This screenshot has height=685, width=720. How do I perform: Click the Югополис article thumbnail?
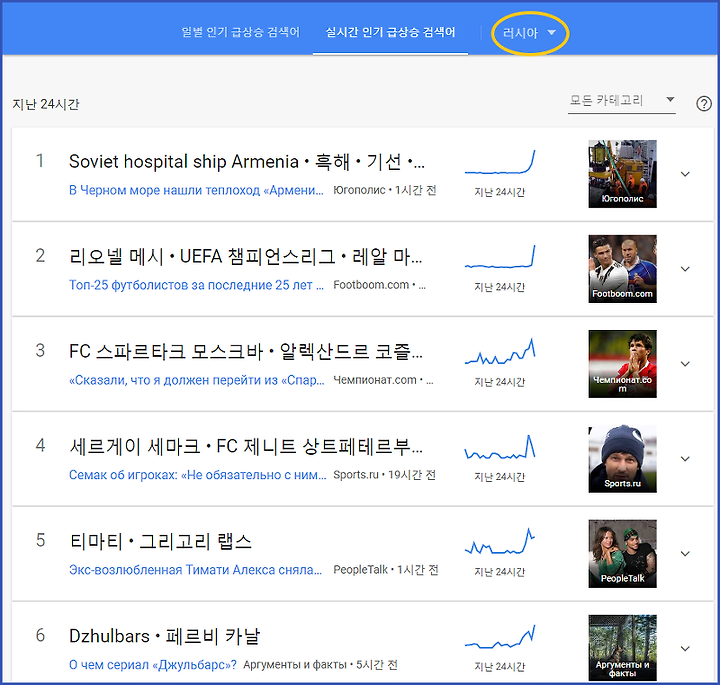point(622,174)
